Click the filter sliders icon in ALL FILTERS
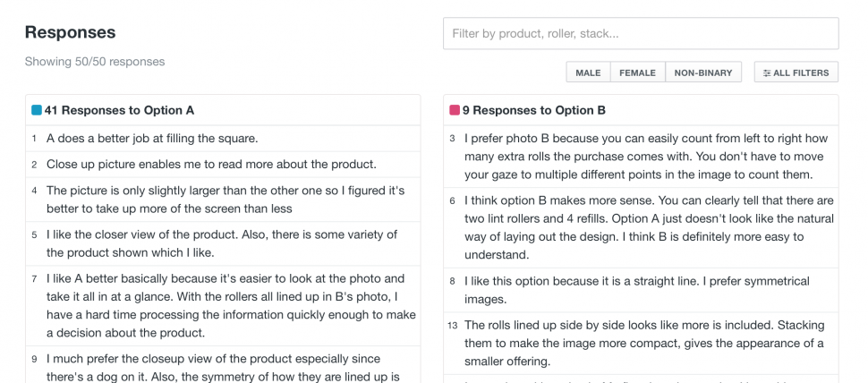This screenshot has height=383, width=868. tap(767, 72)
